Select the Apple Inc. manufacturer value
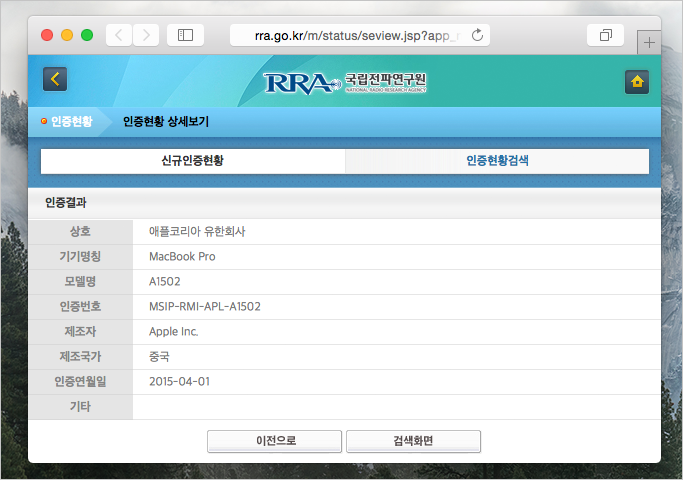Viewport: 683px width, 480px height. [174, 332]
